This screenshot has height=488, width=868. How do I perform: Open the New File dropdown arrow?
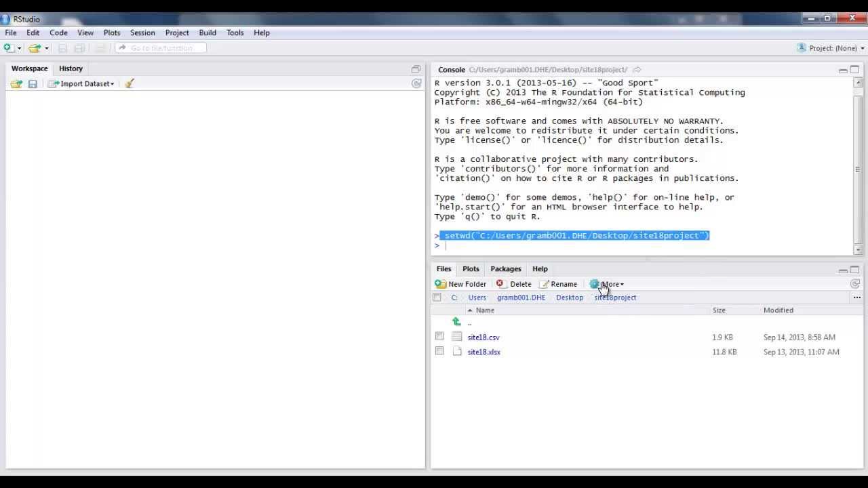(x=19, y=48)
